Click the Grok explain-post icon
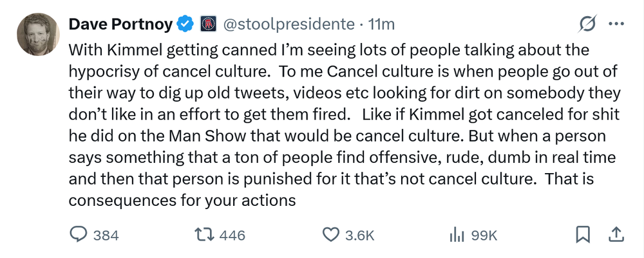Screen dimensions: 644x258 [x=587, y=24]
